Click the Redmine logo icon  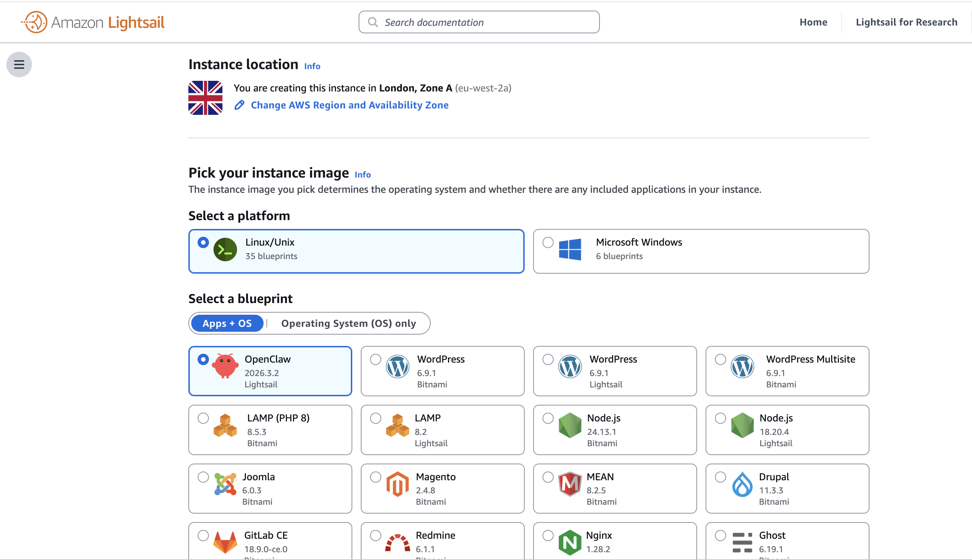tap(397, 543)
